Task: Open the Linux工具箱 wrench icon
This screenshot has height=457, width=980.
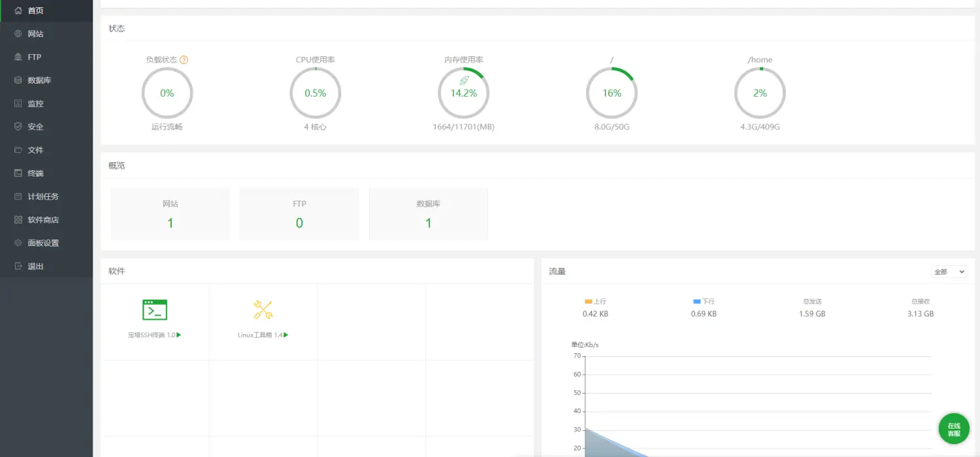Action: click(x=263, y=310)
